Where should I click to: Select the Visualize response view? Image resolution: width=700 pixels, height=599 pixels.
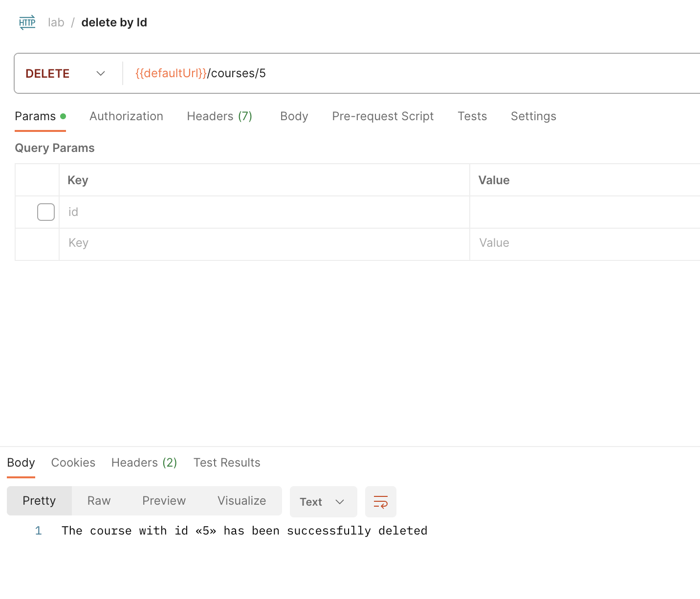[241, 501]
